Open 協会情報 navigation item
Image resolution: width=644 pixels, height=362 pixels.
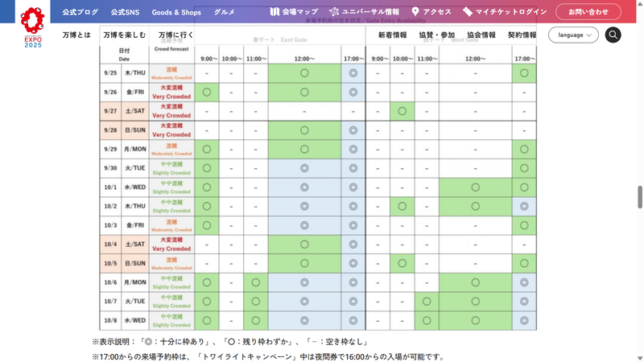(x=481, y=35)
